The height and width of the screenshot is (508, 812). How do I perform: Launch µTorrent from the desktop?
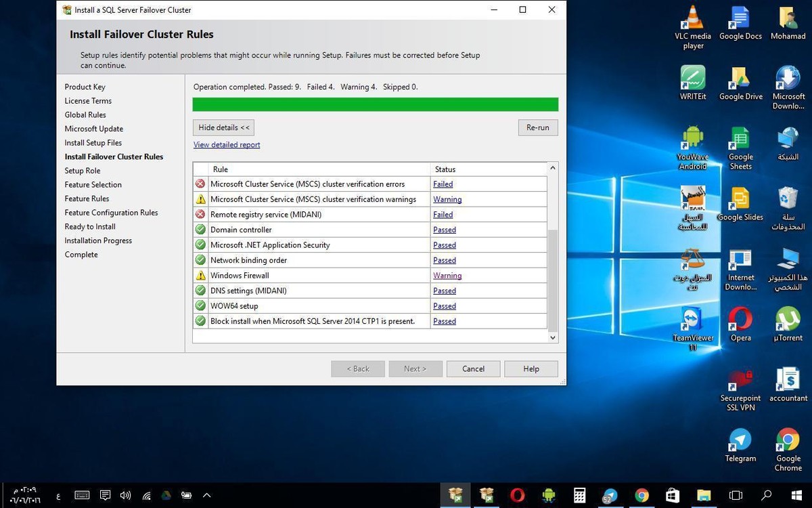pyautogui.click(x=788, y=324)
